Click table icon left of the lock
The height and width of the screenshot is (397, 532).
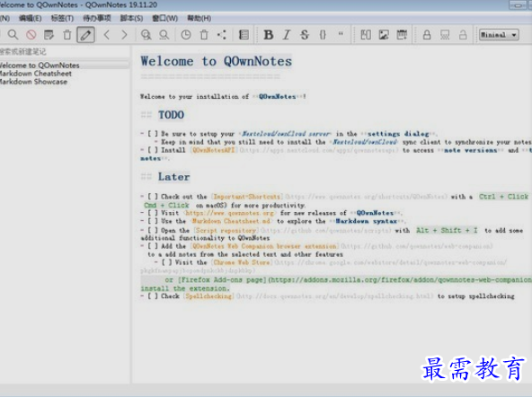tap(402, 35)
